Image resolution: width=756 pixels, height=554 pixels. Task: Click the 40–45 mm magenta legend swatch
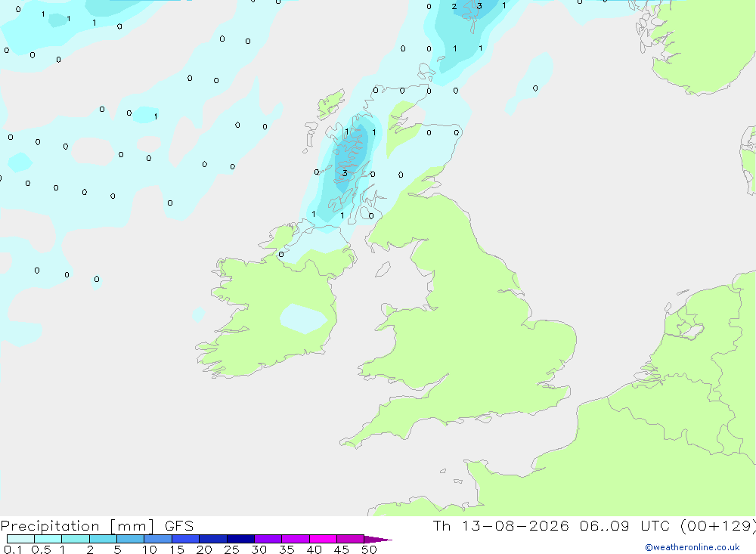323,539
